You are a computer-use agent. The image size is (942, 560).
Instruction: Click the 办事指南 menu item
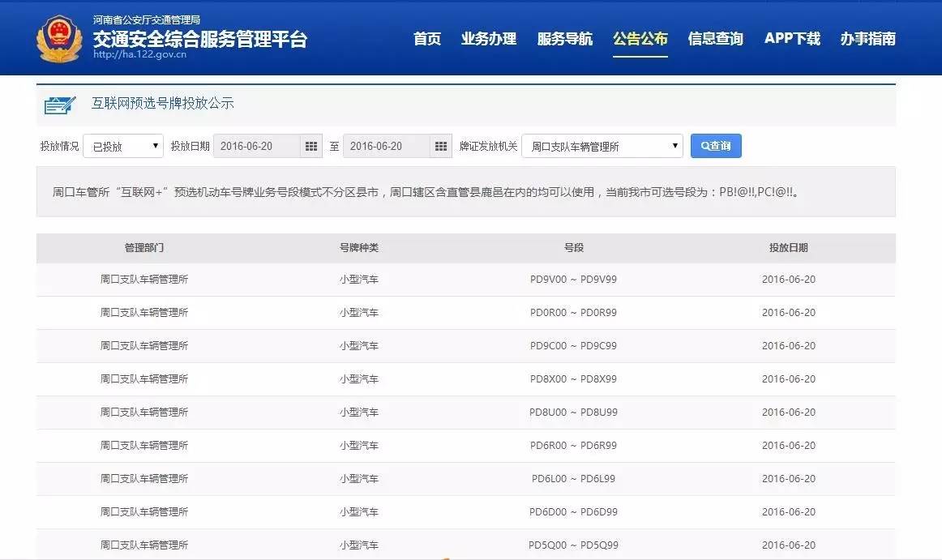click(x=868, y=38)
